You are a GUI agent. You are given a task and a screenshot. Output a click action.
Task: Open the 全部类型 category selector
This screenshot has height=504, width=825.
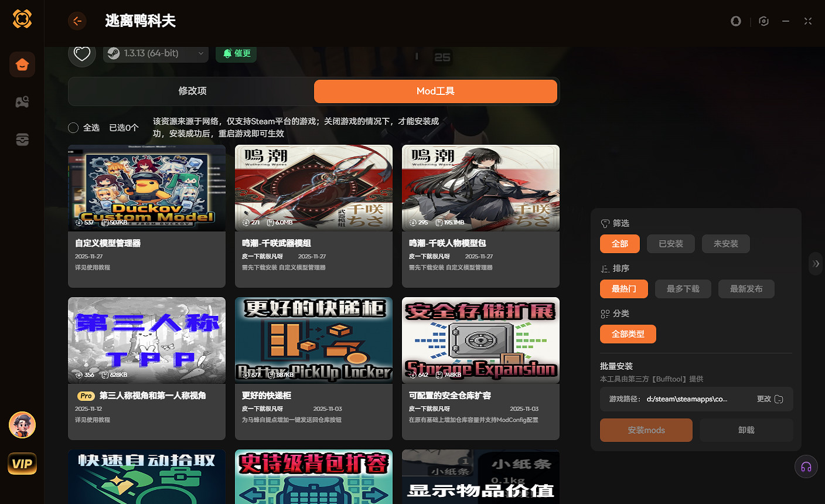pos(628,334)
